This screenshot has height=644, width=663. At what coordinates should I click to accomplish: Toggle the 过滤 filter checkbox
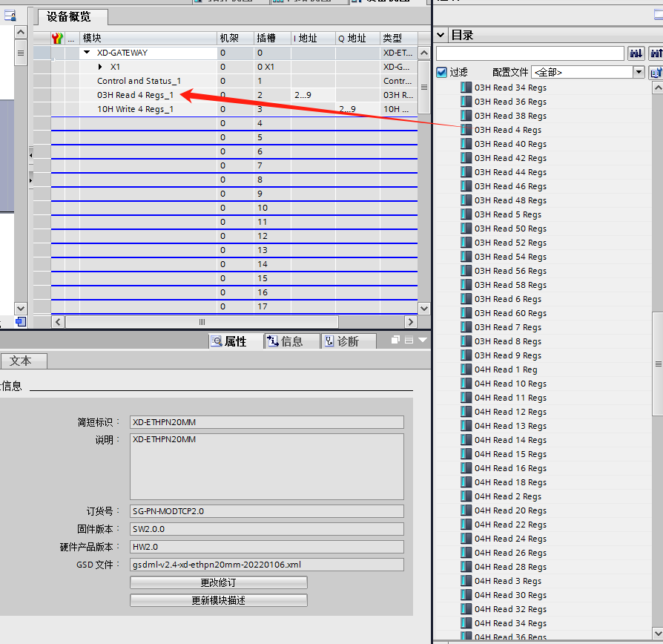(x=441, y=73)
